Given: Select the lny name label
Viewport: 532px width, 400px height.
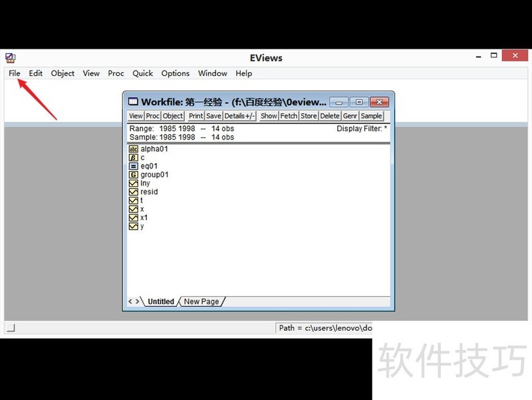Looking at the screenshot, I should 145,184.
